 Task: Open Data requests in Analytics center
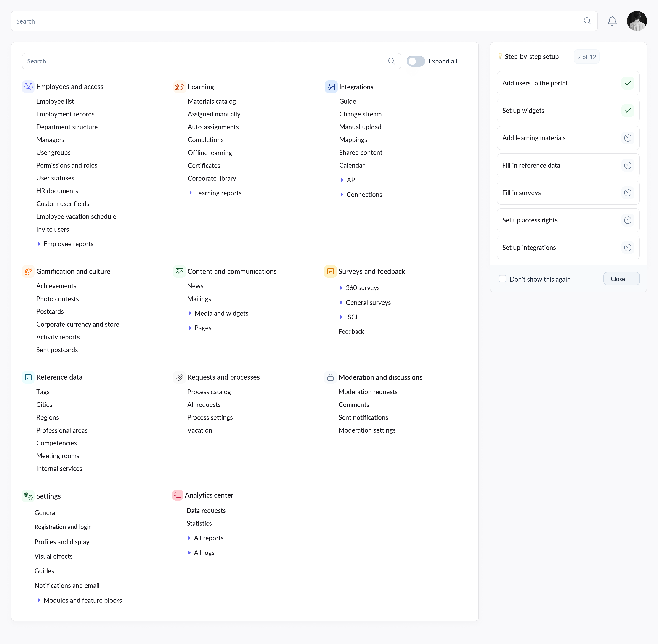click(206, 511)
